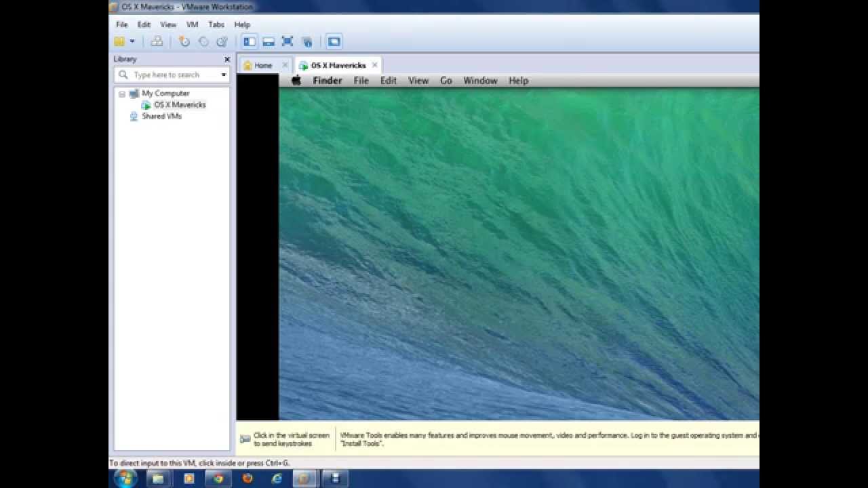Enter full screen mode icon
Image resolution: width=868 pixels, height=488 pixels.
[x=288, y=41]
